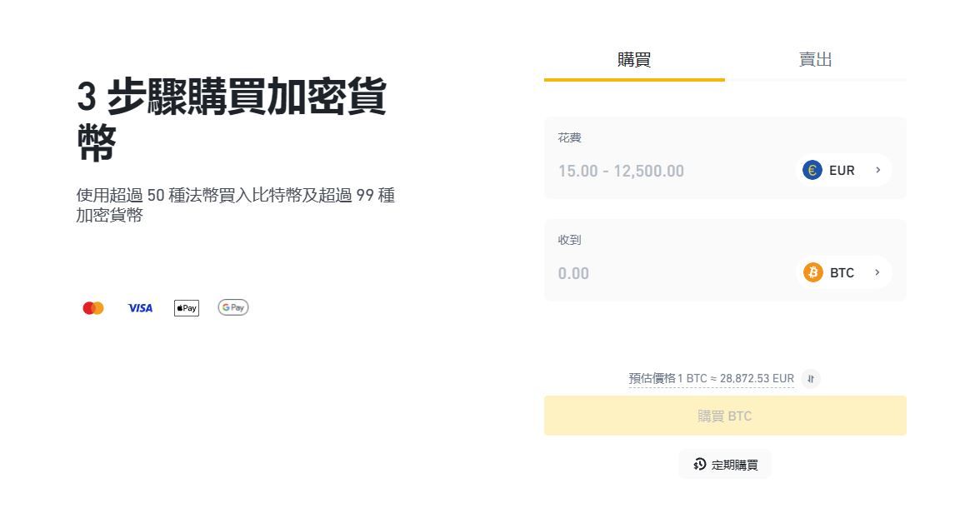Click the 預估價格 estimated price link
The width and height of the screenshot is (980, 523).
711,379
